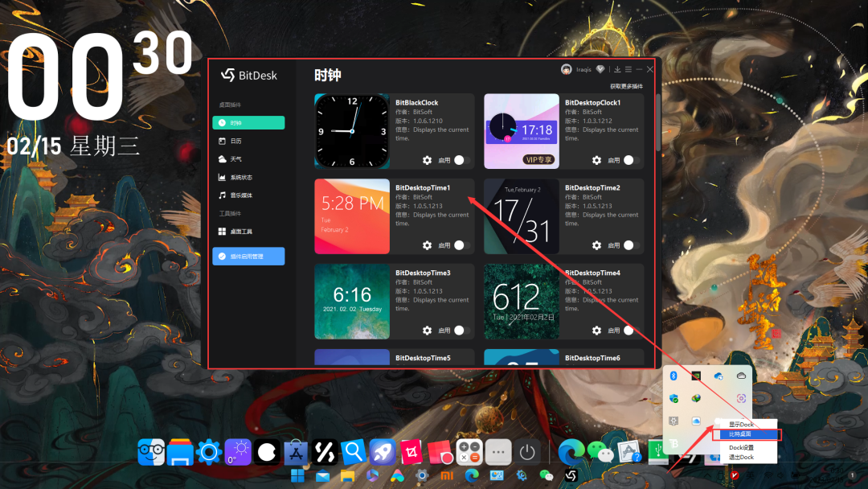Click 插件启用管理 button in sidebar
Screen dimensions: 868x489
coord(248,257)
